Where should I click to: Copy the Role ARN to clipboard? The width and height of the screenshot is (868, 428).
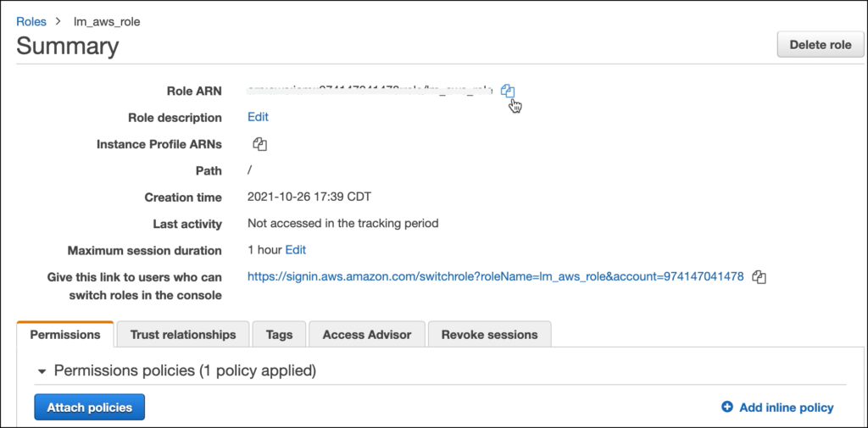click(x=508, y=91)
